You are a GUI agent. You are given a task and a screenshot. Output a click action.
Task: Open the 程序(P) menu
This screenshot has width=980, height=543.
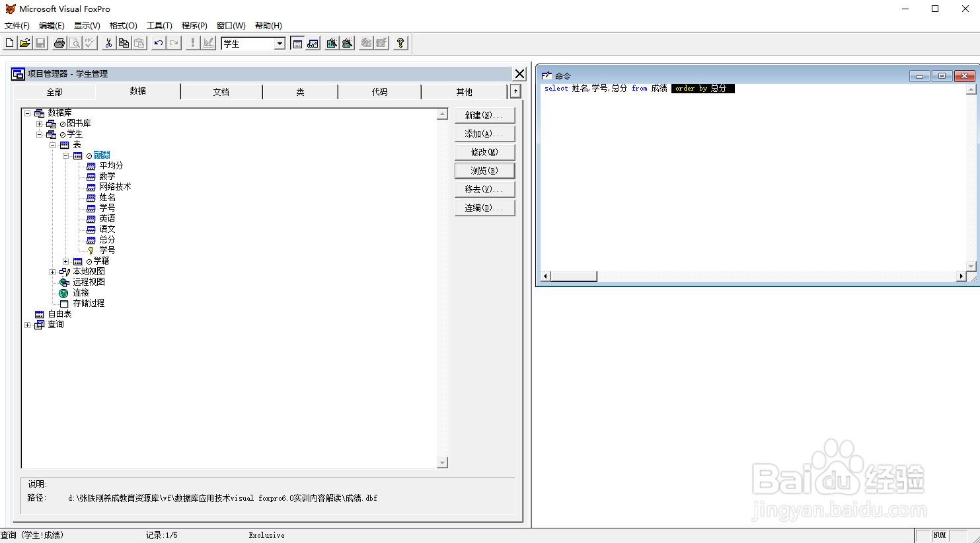pyautogui.click(x=194, y=26)
